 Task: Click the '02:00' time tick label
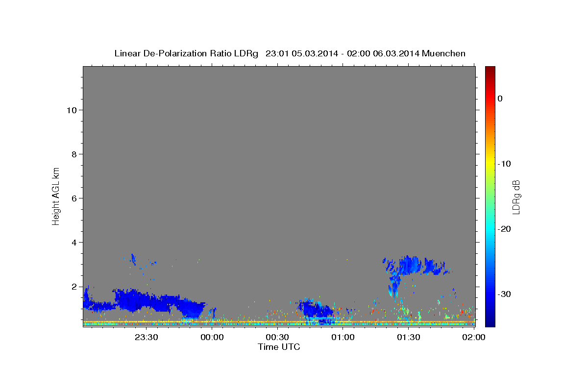[x=474, y=337]
